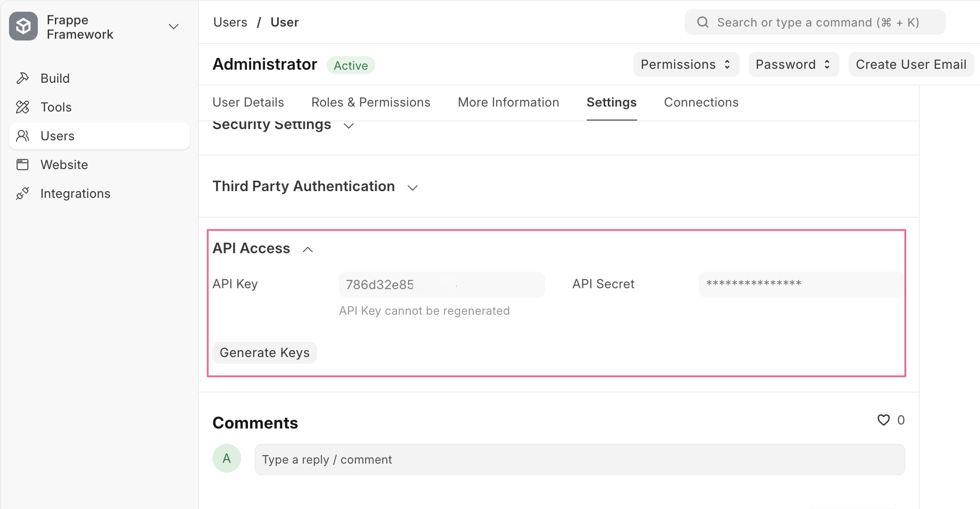This screenshot has height=509, width=980.
Task: Expand the Third Party Authentication section
Action: [413, 188]
